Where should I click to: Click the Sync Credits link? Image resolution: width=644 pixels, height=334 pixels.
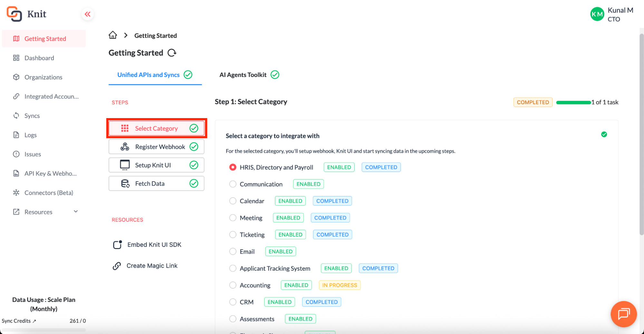(x=19, y=321)
